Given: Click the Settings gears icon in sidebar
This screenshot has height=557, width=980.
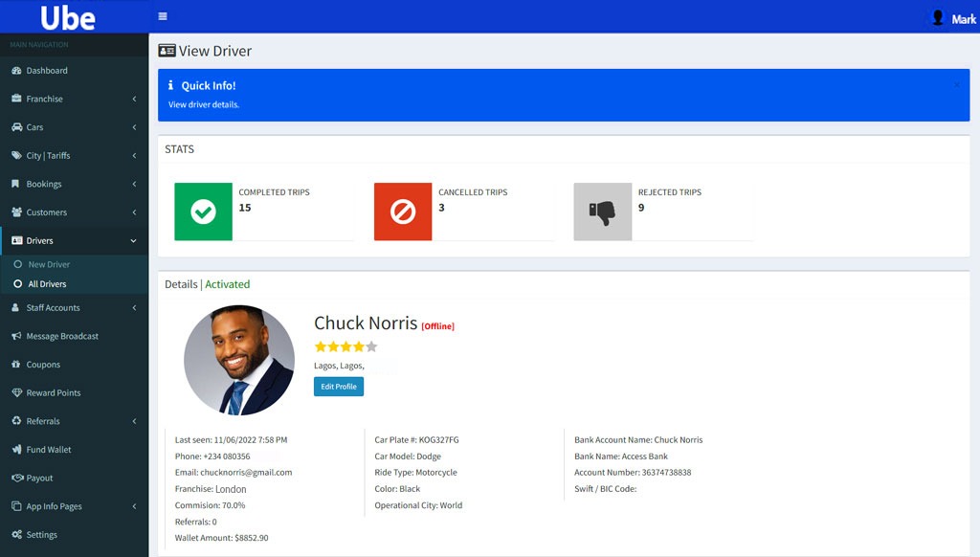Looking at the screenshot, I should point(17,535).
